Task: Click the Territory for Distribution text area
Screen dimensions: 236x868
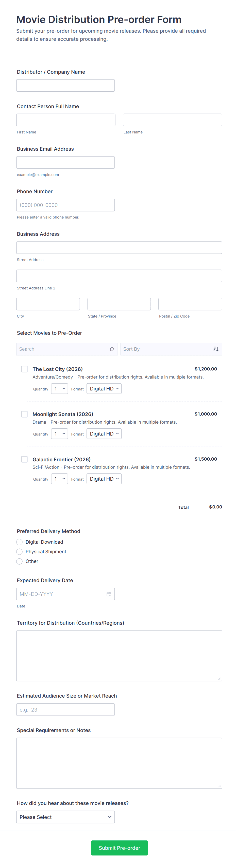Action: (x=119, y=656)
